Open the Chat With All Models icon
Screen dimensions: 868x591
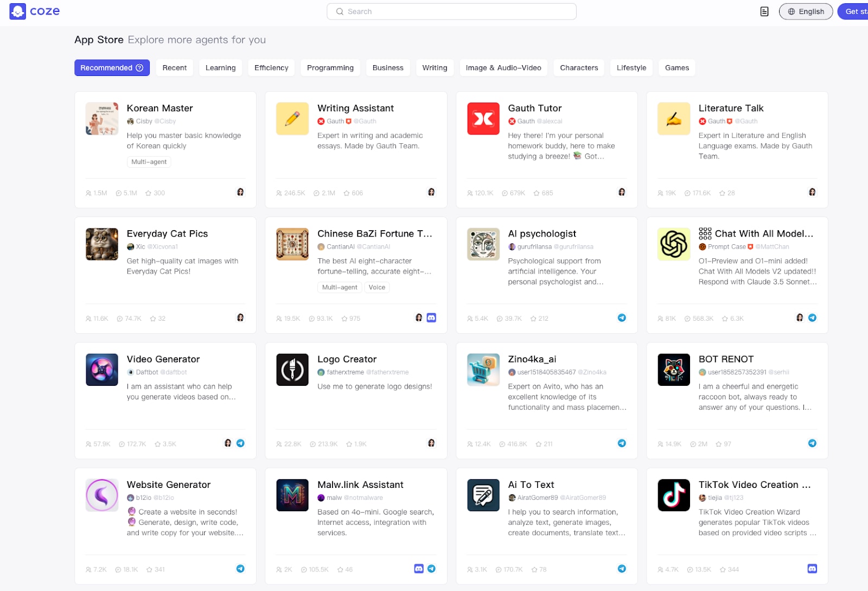coord(673,244)
